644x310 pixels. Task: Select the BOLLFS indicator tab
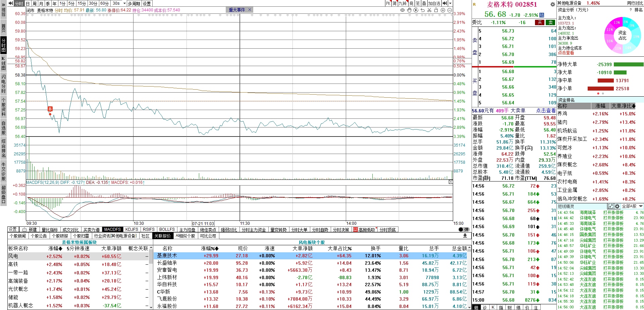point(167,229)
